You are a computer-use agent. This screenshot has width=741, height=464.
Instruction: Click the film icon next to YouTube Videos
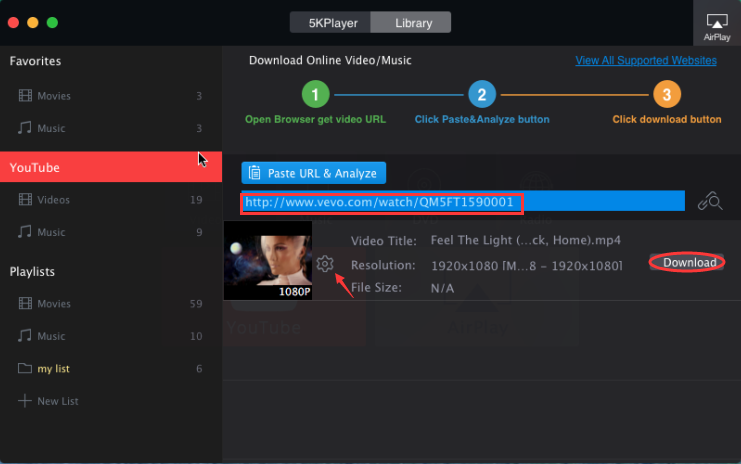coord(24,200)
